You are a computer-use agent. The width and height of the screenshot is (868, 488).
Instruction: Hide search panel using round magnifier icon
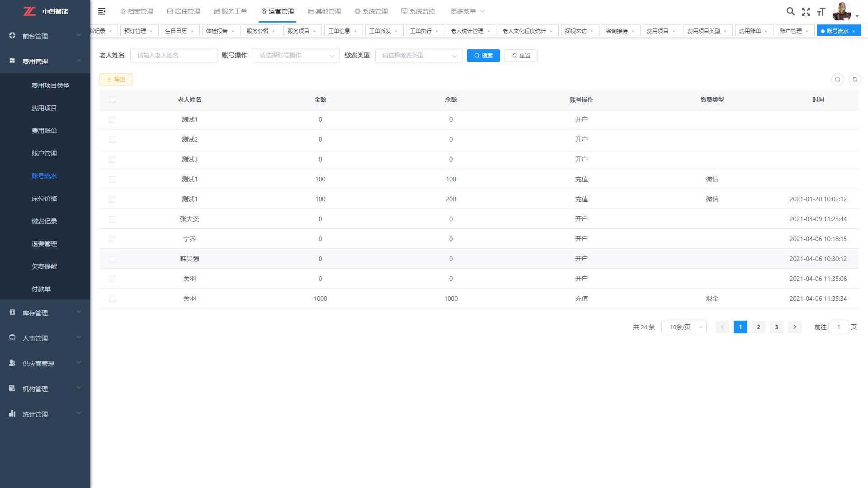(x=837, y=80)
